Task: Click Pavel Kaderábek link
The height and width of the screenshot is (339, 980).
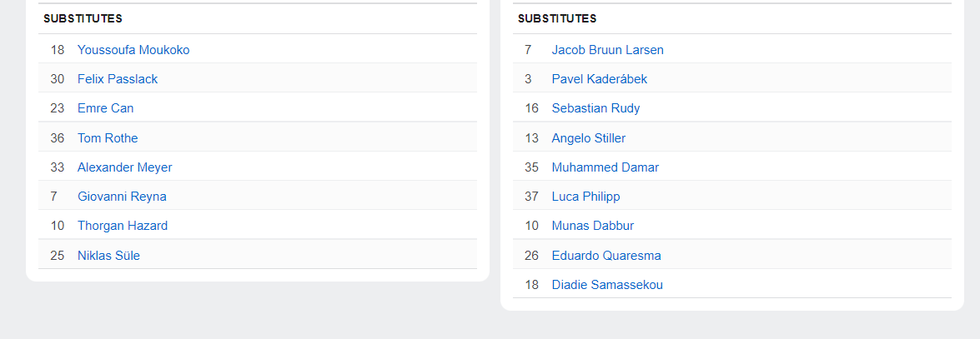Action: click(x=600, y=79)
